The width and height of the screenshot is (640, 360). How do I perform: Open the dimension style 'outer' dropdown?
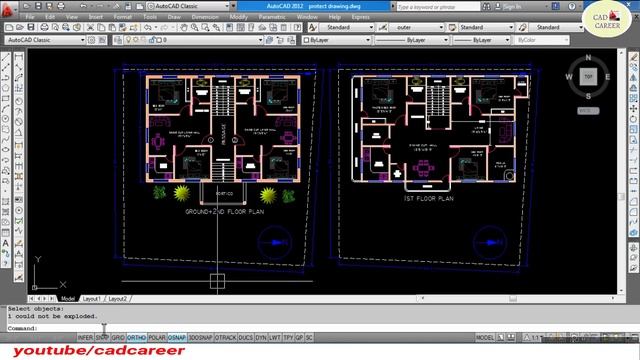click(x=416, y=27)
